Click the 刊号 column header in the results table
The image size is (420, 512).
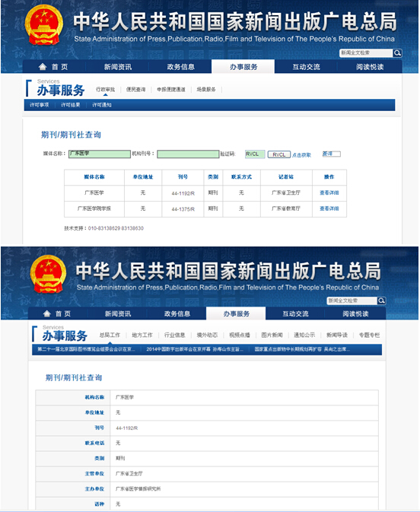coord(183,177)
